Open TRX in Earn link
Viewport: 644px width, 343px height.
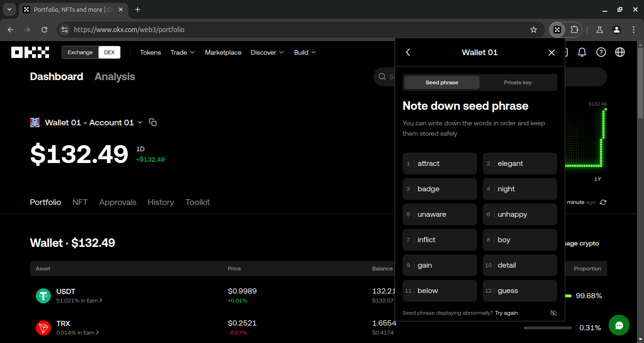point(78,333)
